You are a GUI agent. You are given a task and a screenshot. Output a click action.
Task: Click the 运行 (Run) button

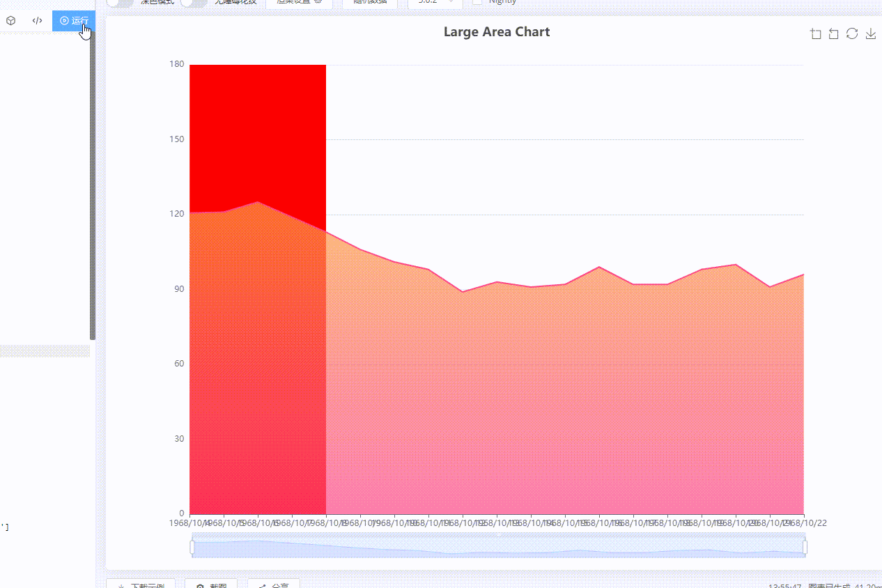coord(74,20)
